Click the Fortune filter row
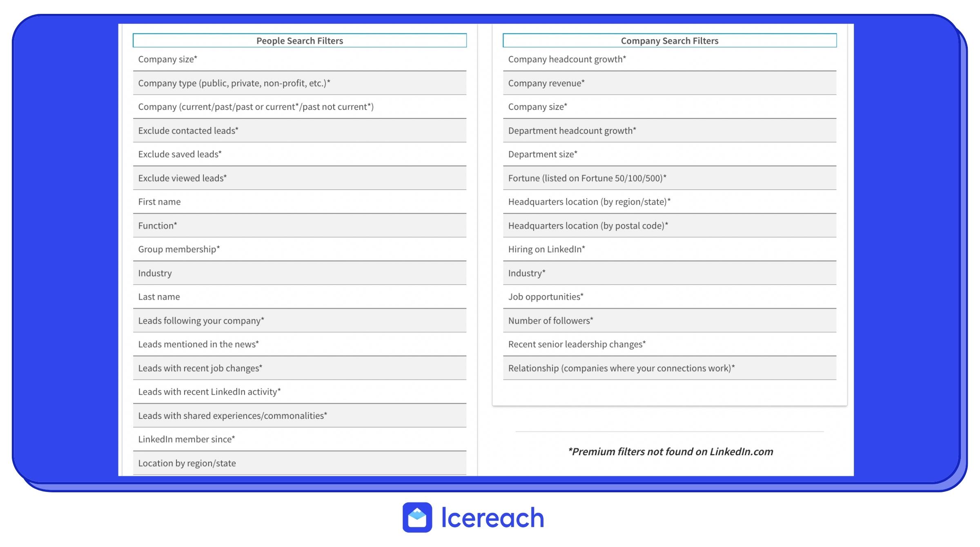This screenshot has height=547, width=980. [669, 178]
